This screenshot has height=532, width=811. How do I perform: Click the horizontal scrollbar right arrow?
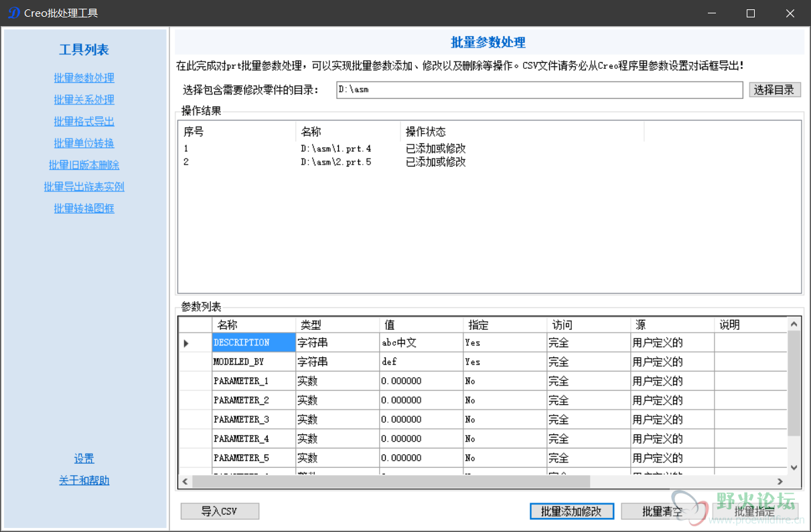tap(780, 482)
